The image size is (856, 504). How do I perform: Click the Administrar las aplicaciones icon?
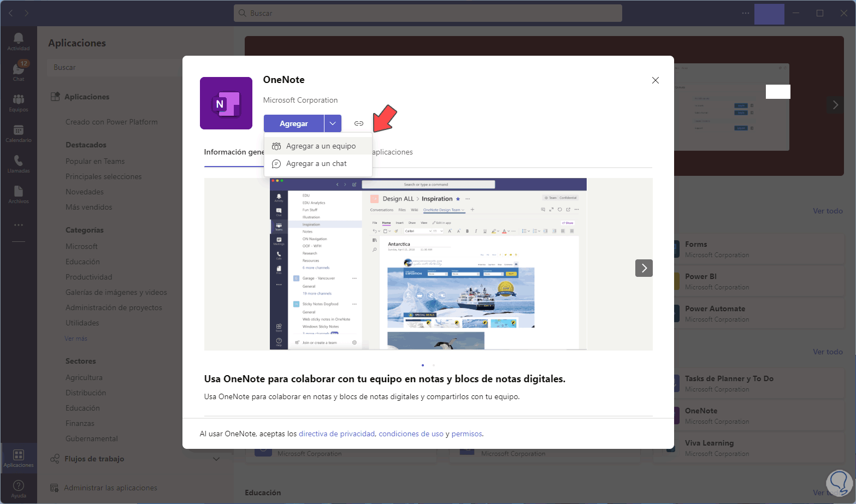click(55, 488)
